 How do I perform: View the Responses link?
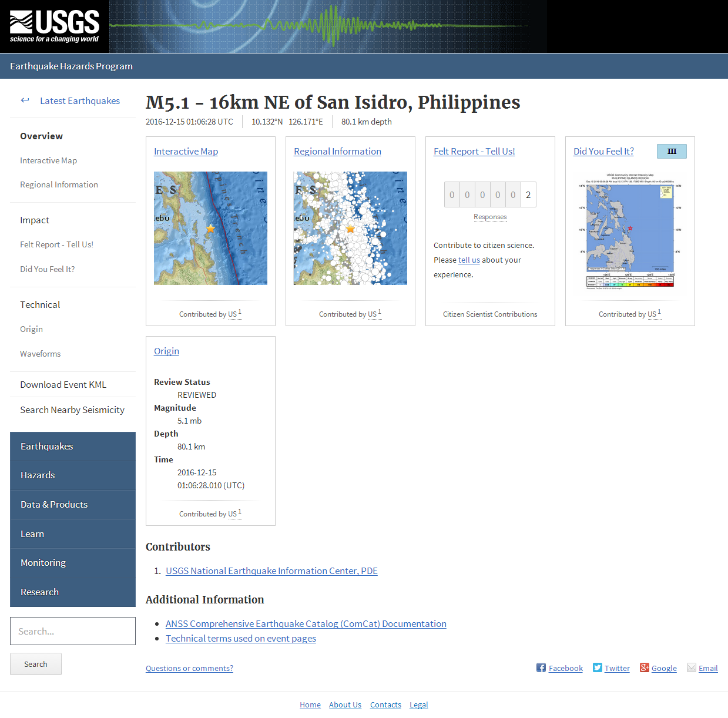(490, 217)
